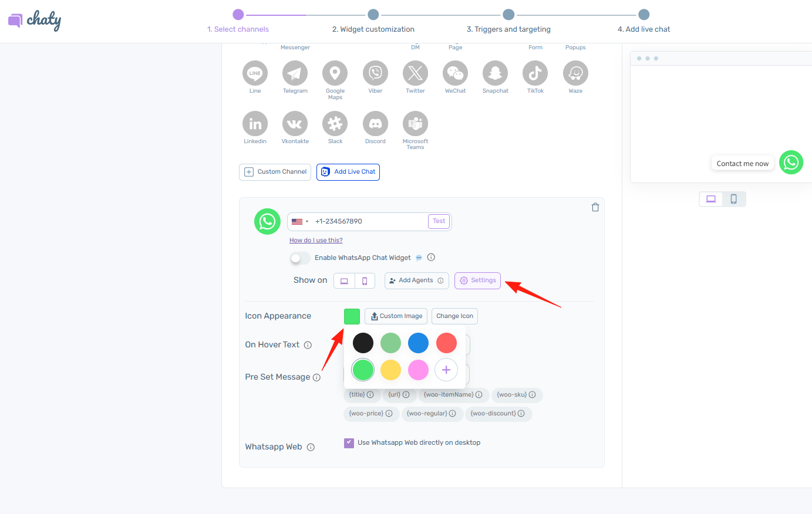Click the Change Icon button
Viewport: 812px width, 514px height.
(x=454, y=316)
